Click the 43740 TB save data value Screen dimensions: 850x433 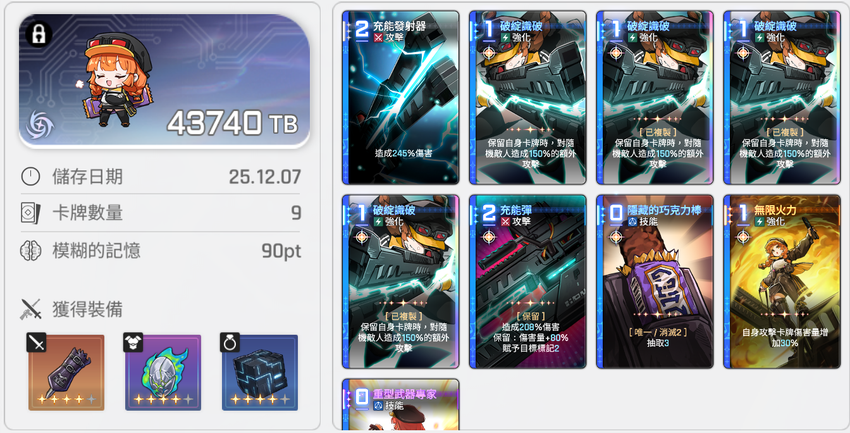(x=233, y=123)
